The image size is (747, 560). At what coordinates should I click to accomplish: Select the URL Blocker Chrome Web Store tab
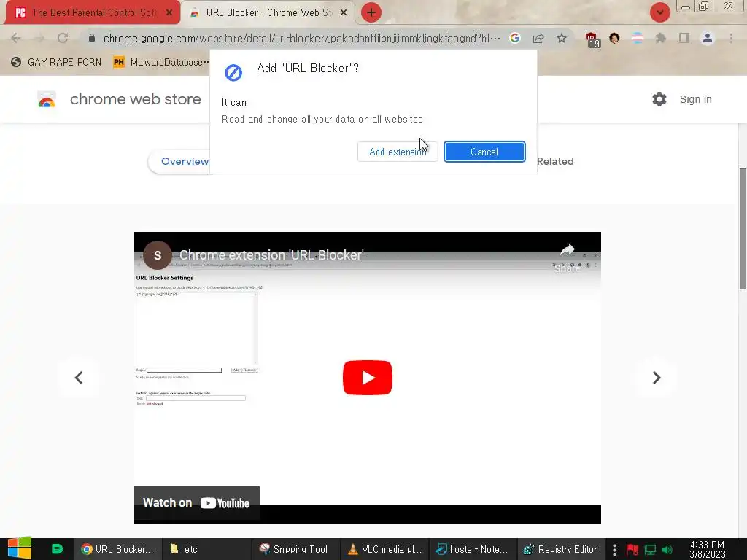(x=268, y=13)
